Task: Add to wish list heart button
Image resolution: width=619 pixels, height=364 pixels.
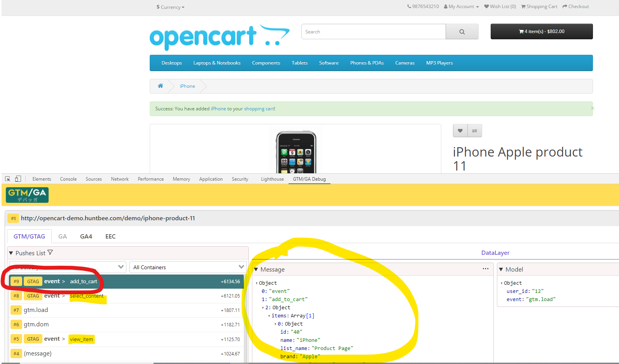Action: (x=460, y=131)
